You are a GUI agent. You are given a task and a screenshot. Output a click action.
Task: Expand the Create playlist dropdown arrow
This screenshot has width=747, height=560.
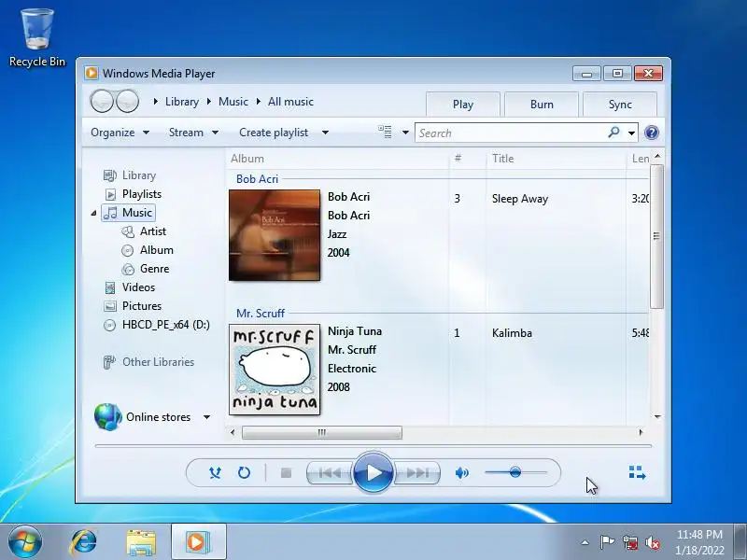325,133
